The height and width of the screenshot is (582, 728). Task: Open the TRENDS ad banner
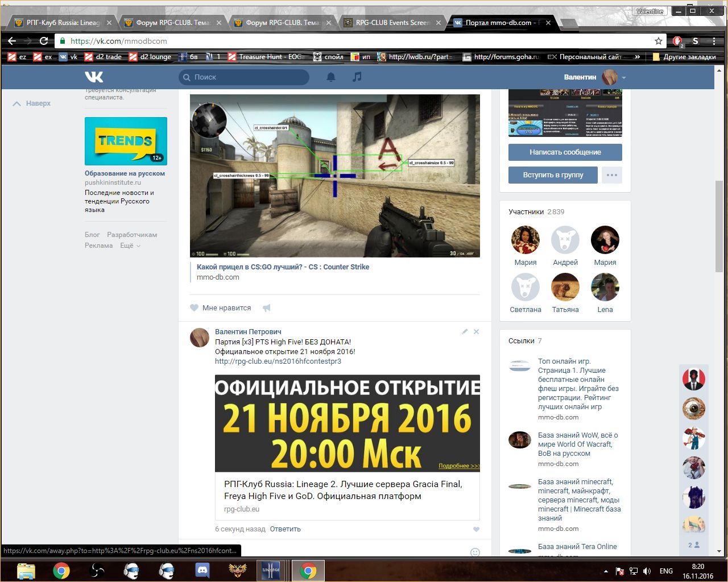pos(126,141)
